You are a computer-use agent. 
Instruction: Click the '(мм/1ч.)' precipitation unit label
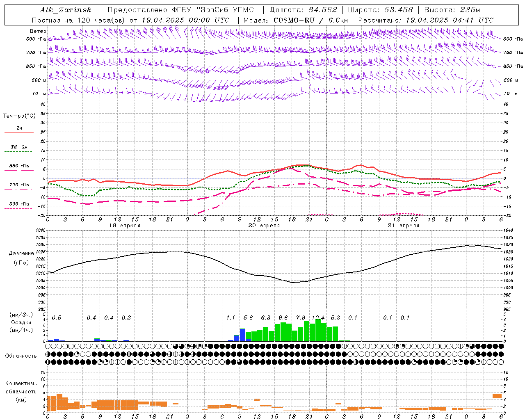pyautogui.click(x=21, y=330)
